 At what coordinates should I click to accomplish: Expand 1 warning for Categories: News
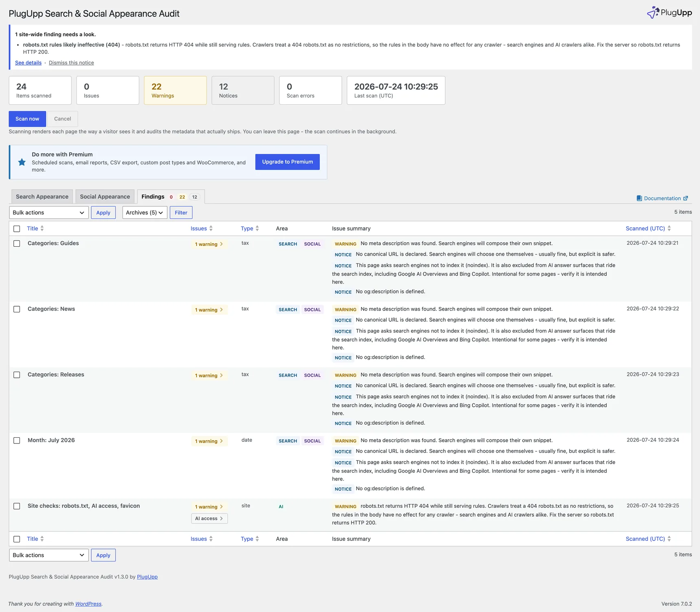pos(209,310)
